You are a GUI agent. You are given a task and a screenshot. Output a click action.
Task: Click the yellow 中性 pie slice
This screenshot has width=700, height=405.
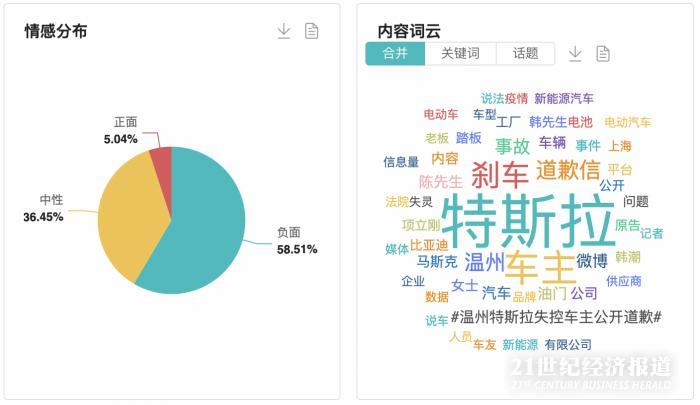click(129, 214)
